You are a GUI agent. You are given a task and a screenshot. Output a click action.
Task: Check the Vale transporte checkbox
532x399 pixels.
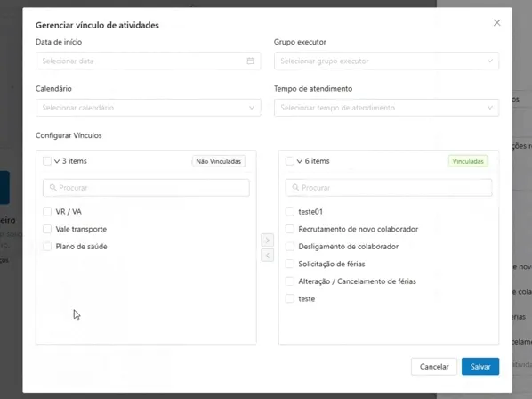[47, 229]
